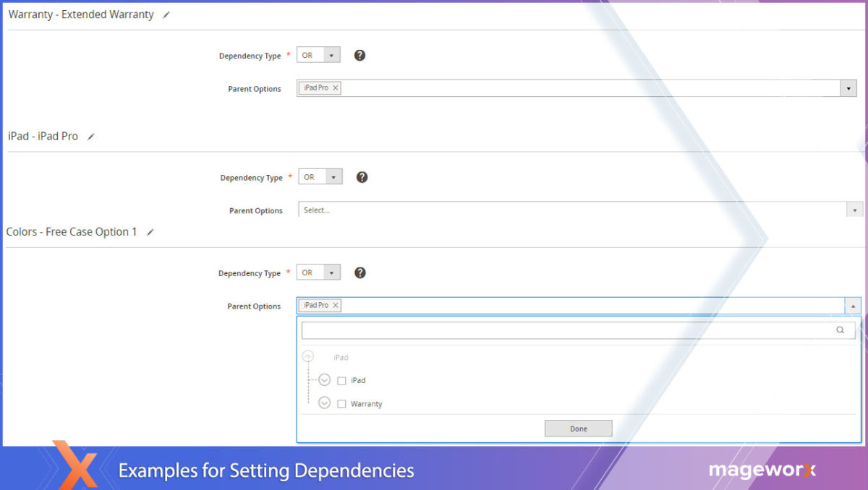Edit the Warranty - Extended Warranty title pencil
The image size is (868, 490).
click(x=166, y=14)
